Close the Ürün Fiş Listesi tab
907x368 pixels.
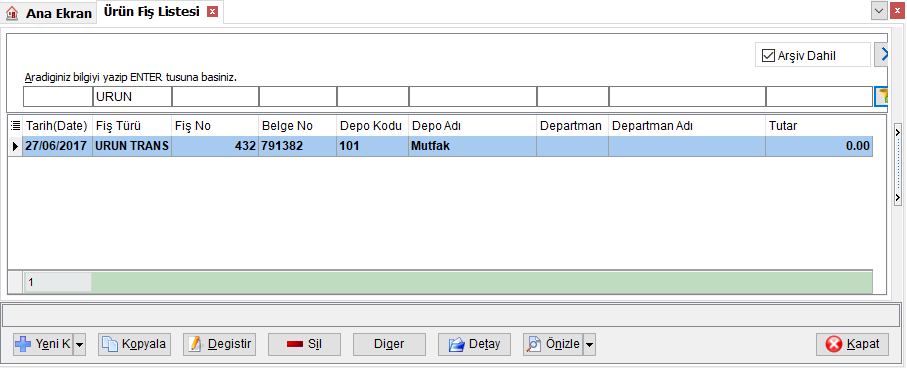(x=212, y=12)
